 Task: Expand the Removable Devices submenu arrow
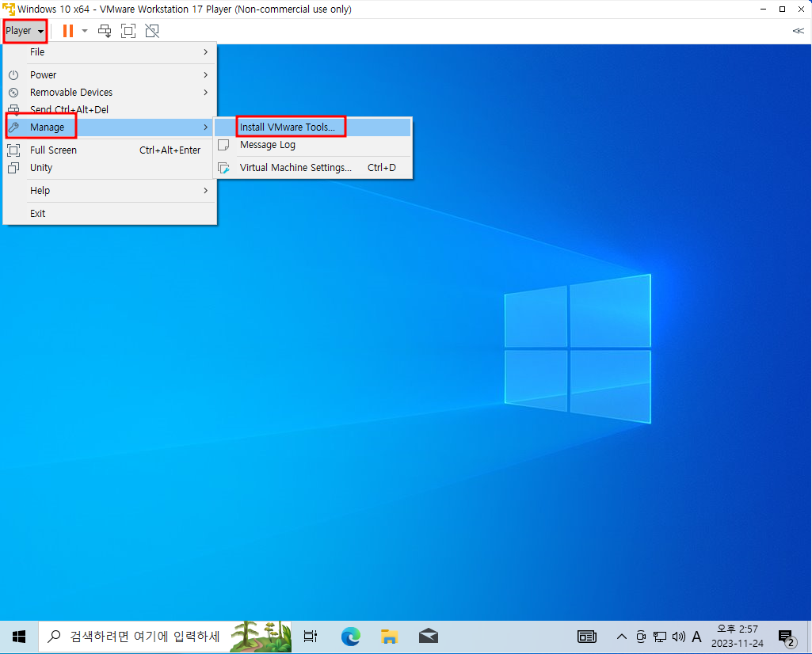(206, 93)
